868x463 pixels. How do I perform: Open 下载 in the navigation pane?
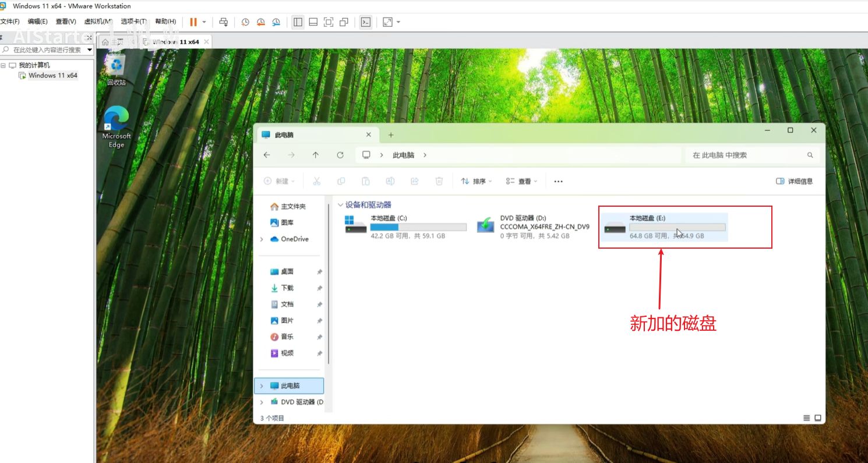287,288
